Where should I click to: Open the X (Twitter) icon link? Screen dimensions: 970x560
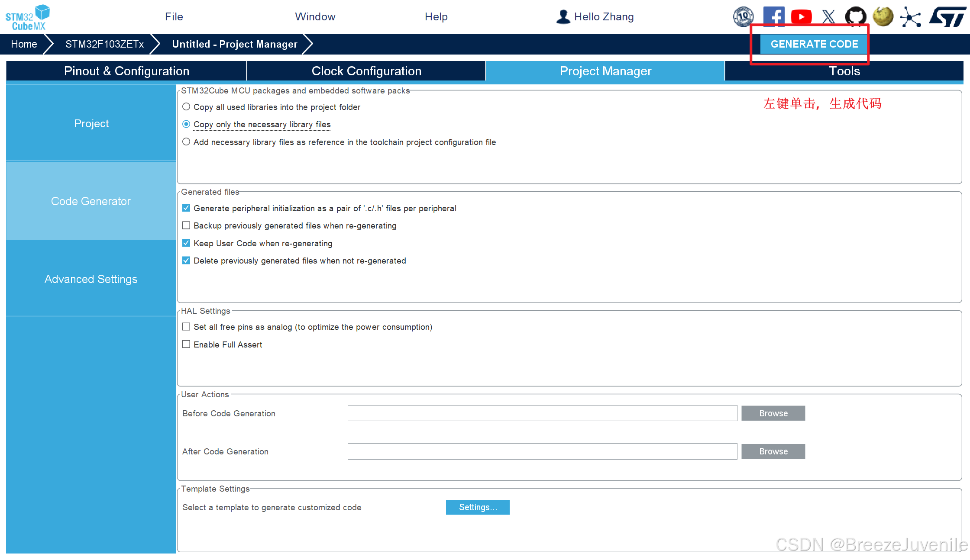[x=828, y=17]
